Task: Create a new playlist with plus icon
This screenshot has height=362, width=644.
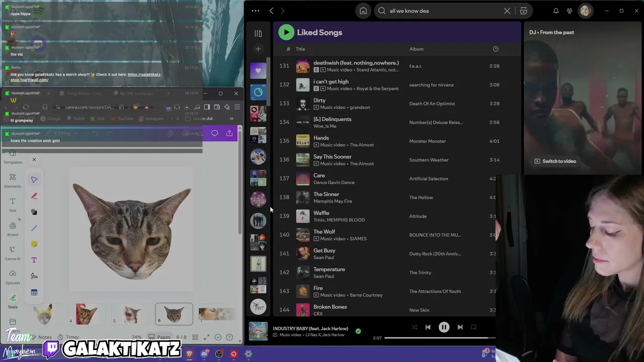Action: (258, 49)
